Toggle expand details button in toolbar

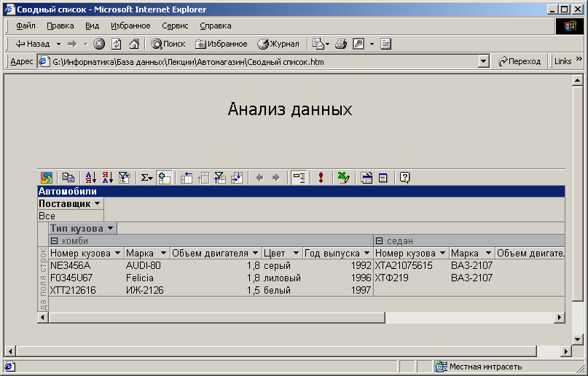pos(299,177)
